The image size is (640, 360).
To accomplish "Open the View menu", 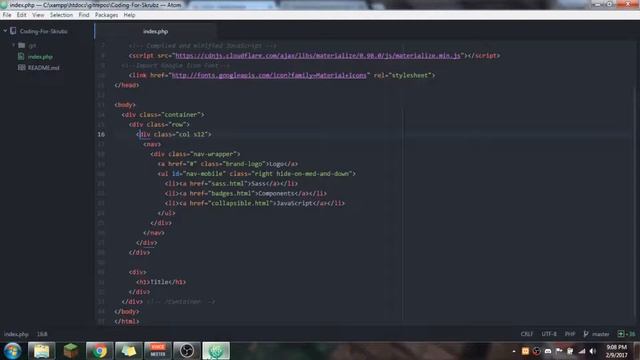I will [x=38, y=15].
